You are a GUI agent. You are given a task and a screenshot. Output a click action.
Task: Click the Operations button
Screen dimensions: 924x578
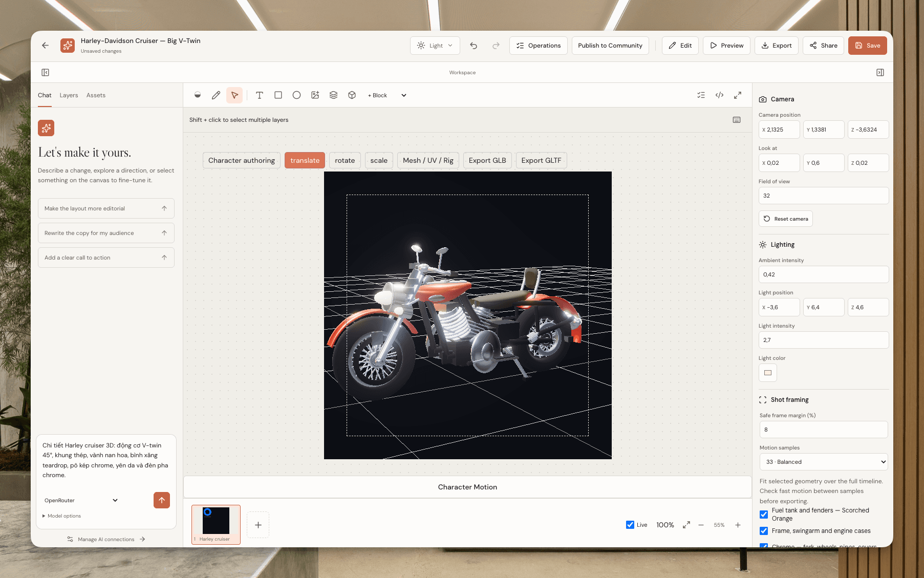click(x=539, y=46)
